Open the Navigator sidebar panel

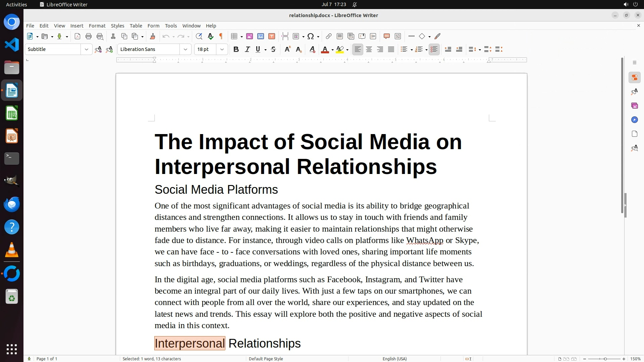pyautogui.click(x=634, y=120)
